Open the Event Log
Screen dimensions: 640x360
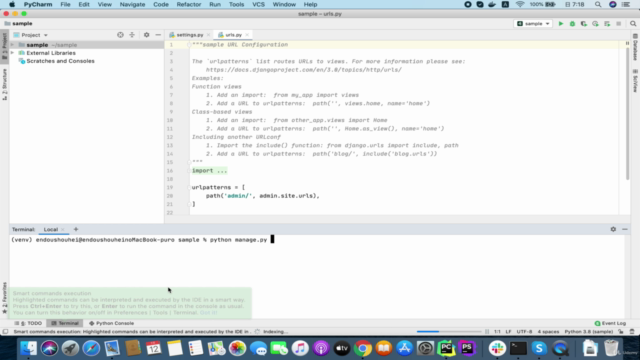click(610, 323)
